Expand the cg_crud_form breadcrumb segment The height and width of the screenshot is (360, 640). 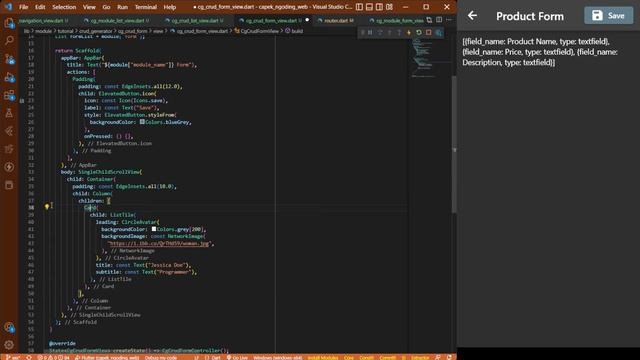pos(132,31)
